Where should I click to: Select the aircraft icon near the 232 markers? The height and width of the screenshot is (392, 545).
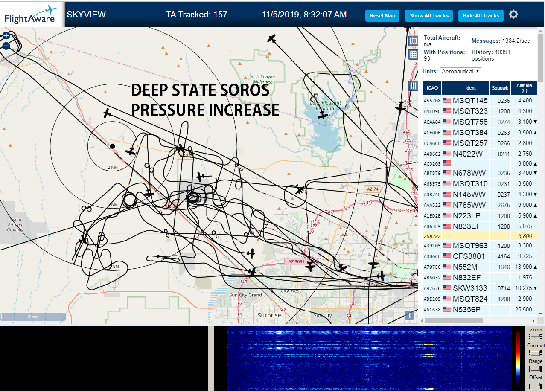(400, 109)
